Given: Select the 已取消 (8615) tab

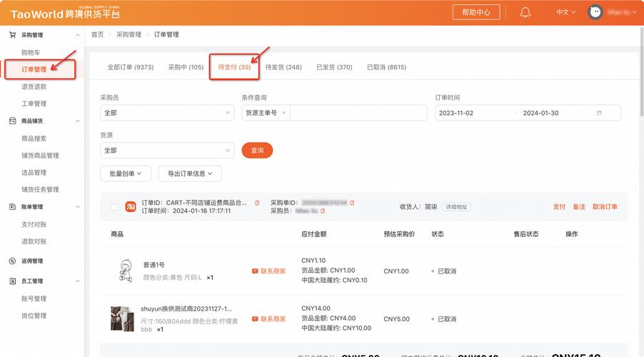Looking at the screenshot, I should tap(386, 67).
